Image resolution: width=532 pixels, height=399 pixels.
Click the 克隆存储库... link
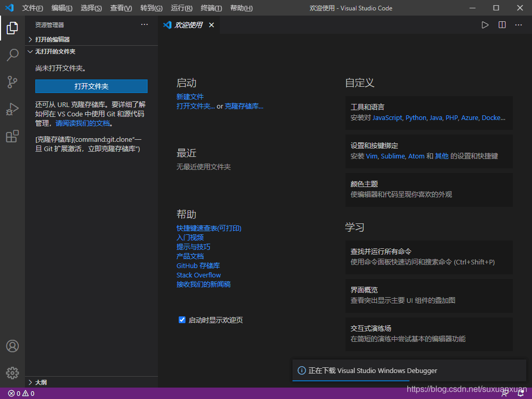click(x=244, y=106)
